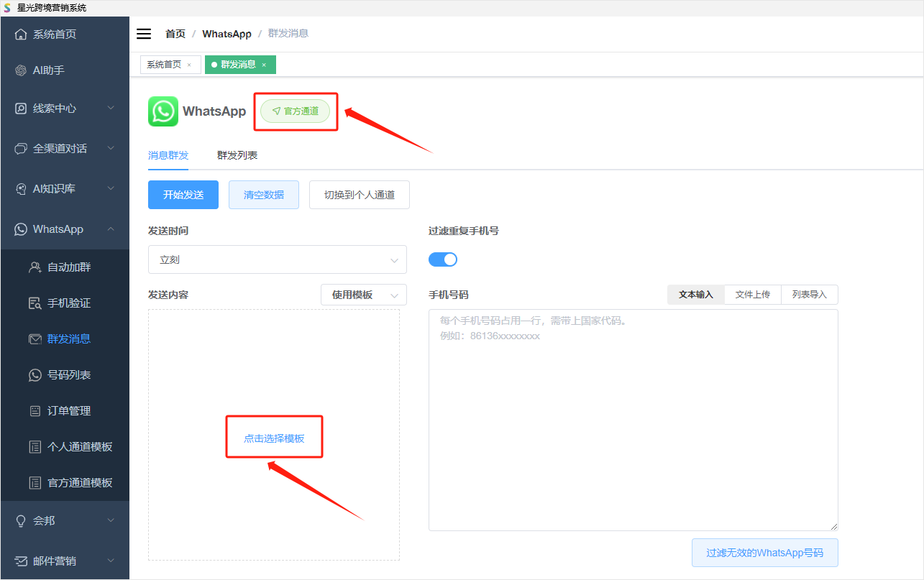
Task: Click the 群发消息 breadcrumb text
Action: click(x=288, y=34)
